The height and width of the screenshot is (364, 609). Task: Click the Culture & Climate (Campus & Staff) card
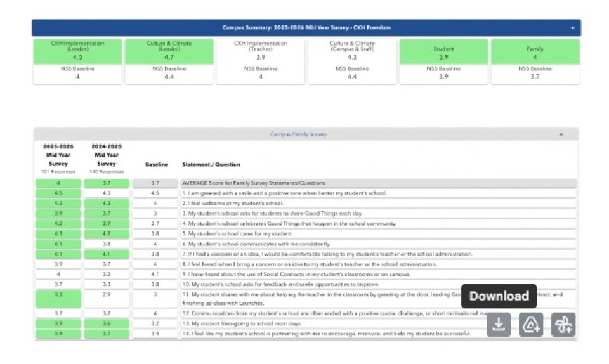tap(352, 51)
